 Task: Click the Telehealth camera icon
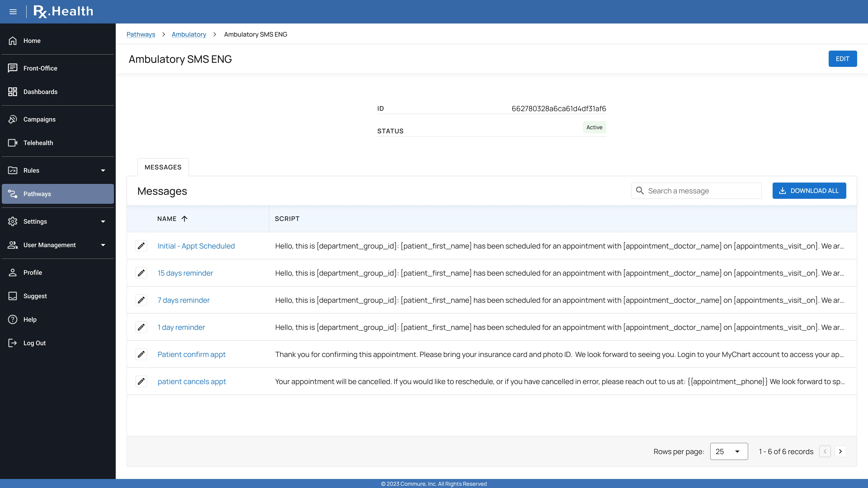point(13,143)
